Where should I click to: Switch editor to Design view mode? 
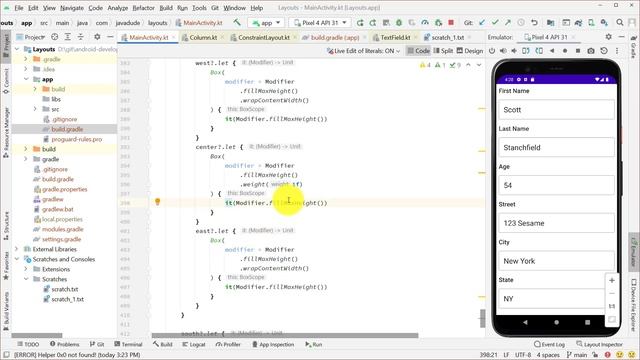coord(469,51)
